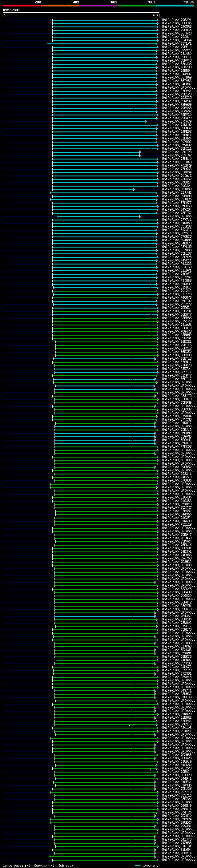The height and width of the screenshot is (868, 197).
Task: Select the UniRef100_Q8K3U7 row label
Action: point(176,410)
